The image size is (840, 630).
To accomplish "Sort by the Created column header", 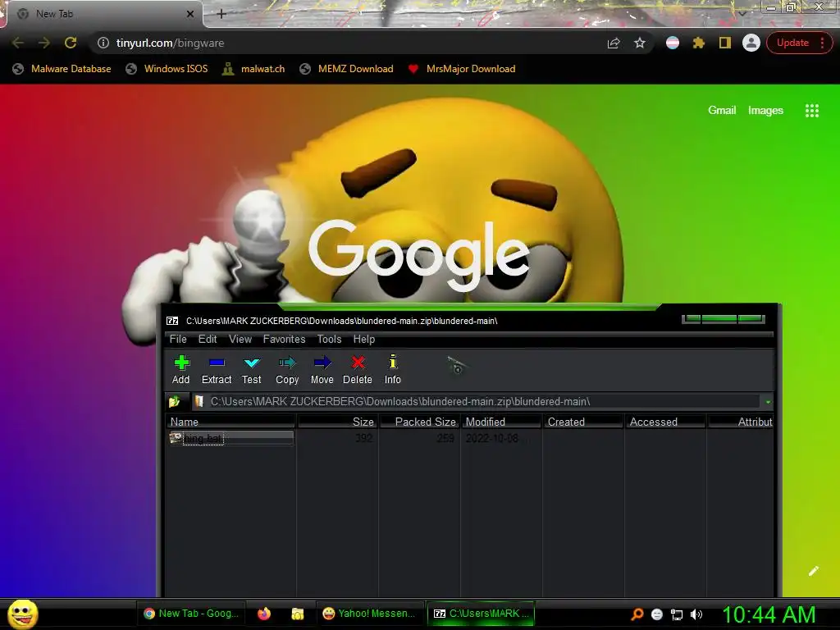I will tap(583, 422).
